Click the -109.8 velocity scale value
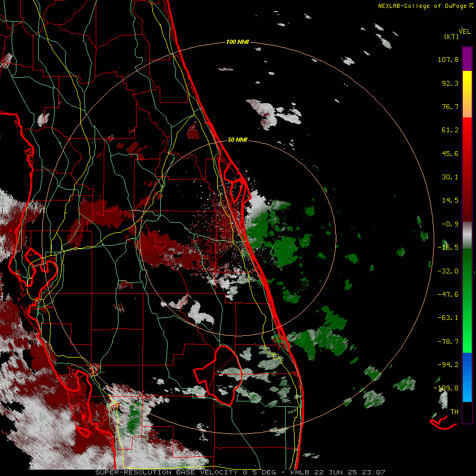Image resolution: width=476 pixels, height=476 pixels. 446,388
